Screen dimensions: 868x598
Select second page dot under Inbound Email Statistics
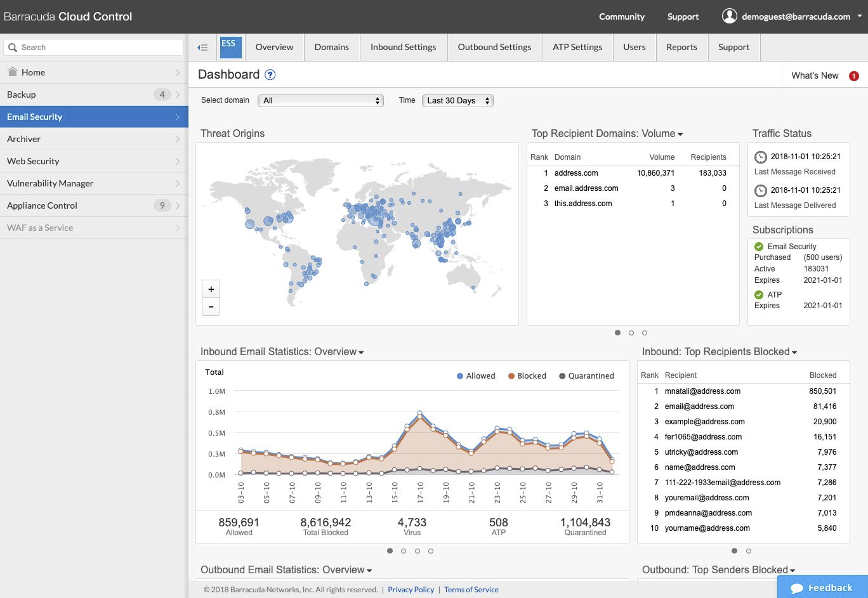tap(404, 551)
